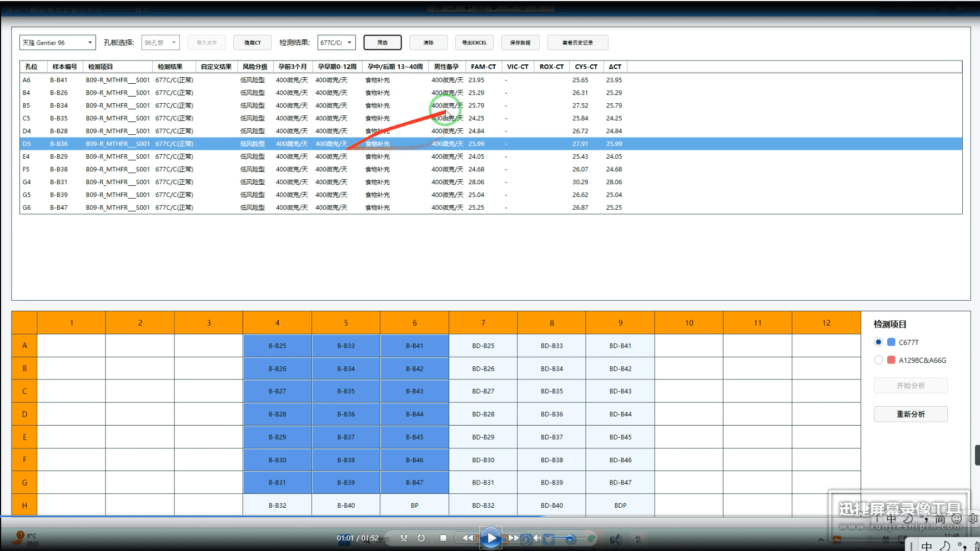980x551 pixels.
Task: Sort by the 检测结果 column header
Action: click(174, 67)
